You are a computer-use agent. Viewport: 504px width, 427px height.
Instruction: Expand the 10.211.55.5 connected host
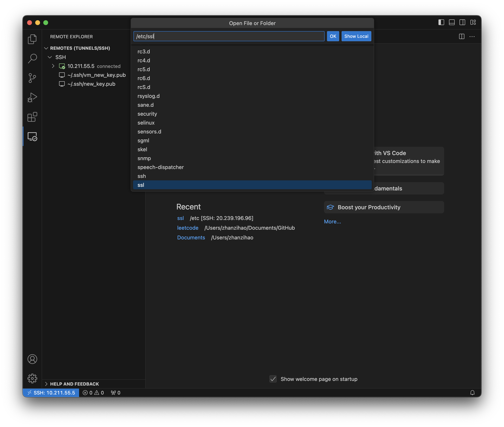pos(53,66)
